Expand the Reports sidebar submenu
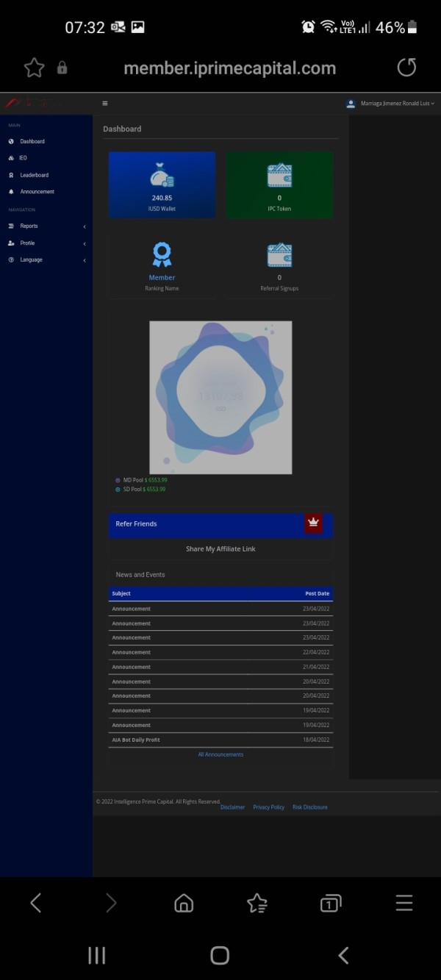Image resolution: width=441 pixels, height=980 pixels. [46, 226]
